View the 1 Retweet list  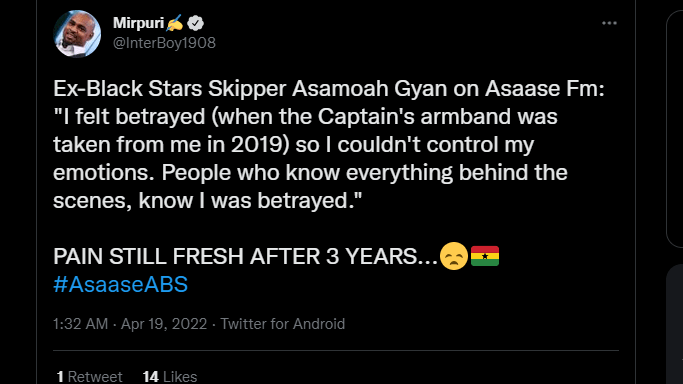pos(89,377)
